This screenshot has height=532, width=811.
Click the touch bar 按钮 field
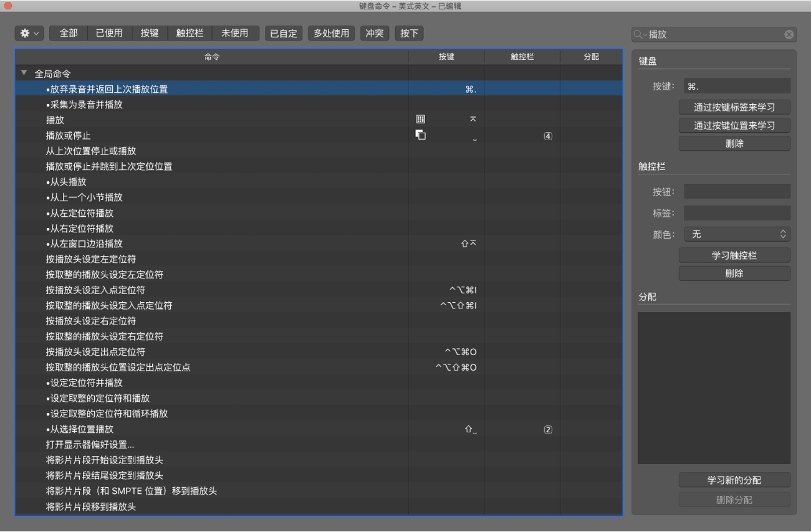737,191
